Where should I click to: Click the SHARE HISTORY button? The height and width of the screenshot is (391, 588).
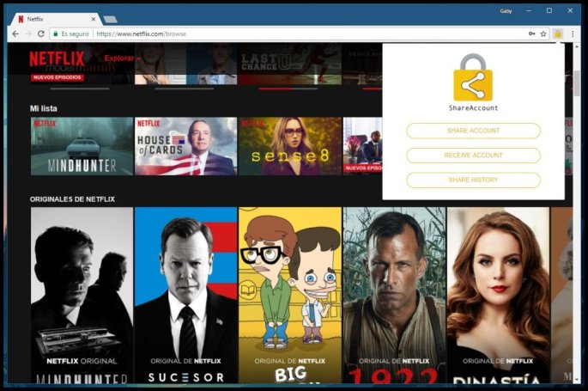pyautogui.click(x=473, y=180)
